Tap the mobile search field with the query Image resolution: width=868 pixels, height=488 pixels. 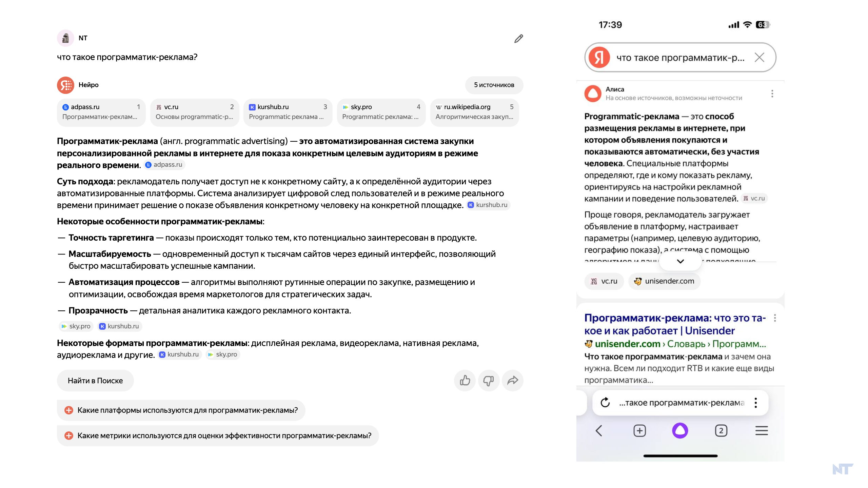pos(680,57)
